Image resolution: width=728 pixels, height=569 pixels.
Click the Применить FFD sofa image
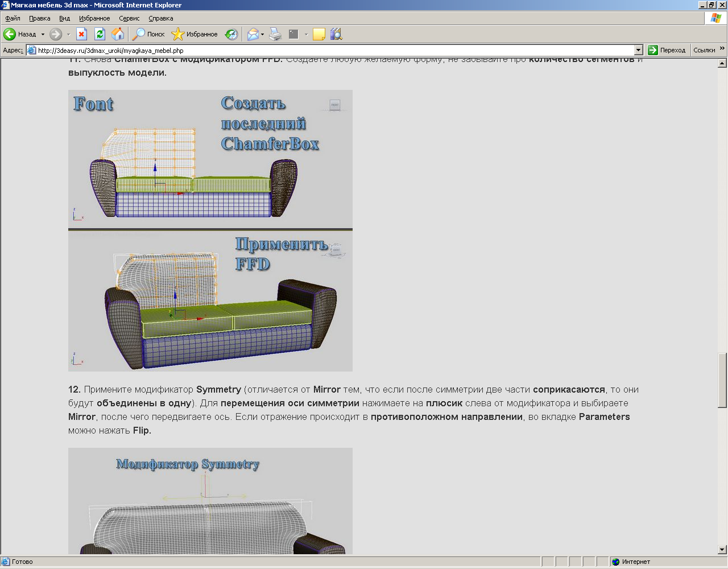[210, 301]
